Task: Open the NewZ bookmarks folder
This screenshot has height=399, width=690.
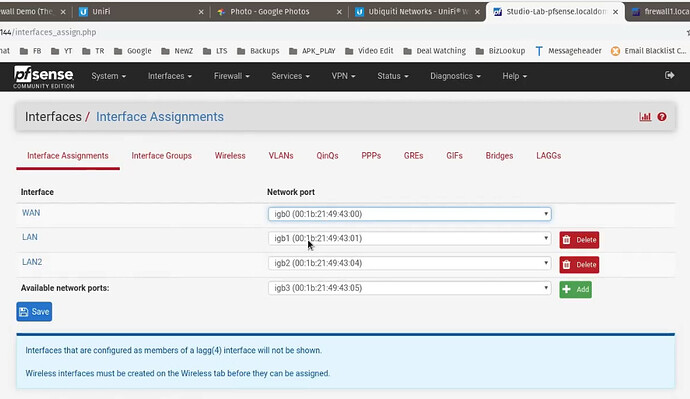Action: click(x=177, y=51)
